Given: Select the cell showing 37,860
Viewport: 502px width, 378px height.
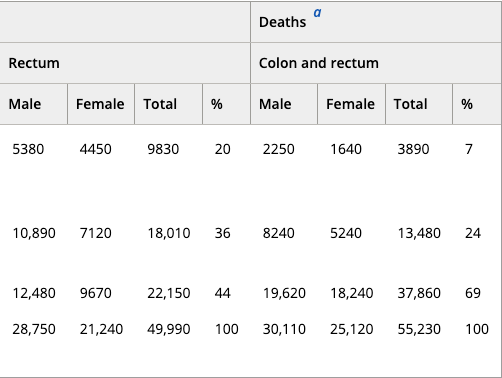Looking at the screenshot, I should click(x=419, y=293).
